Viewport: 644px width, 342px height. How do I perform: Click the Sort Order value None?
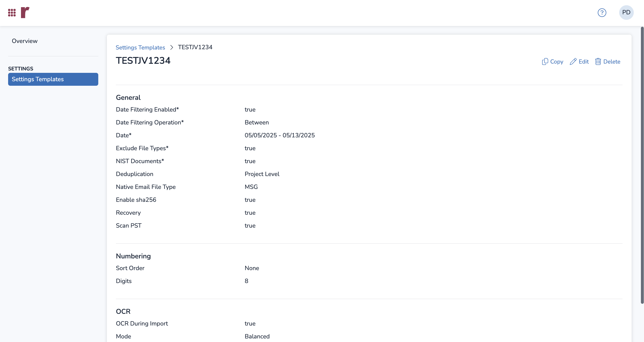pos(252,268)
